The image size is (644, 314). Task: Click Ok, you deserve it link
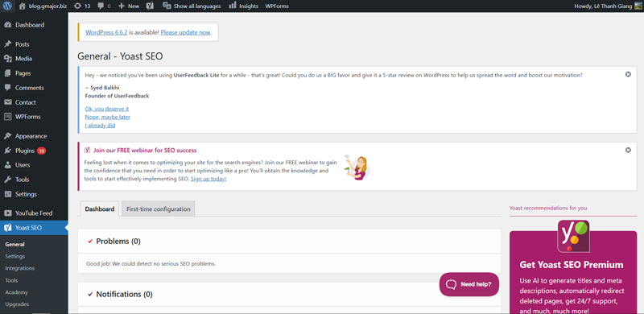pos(107,109)
